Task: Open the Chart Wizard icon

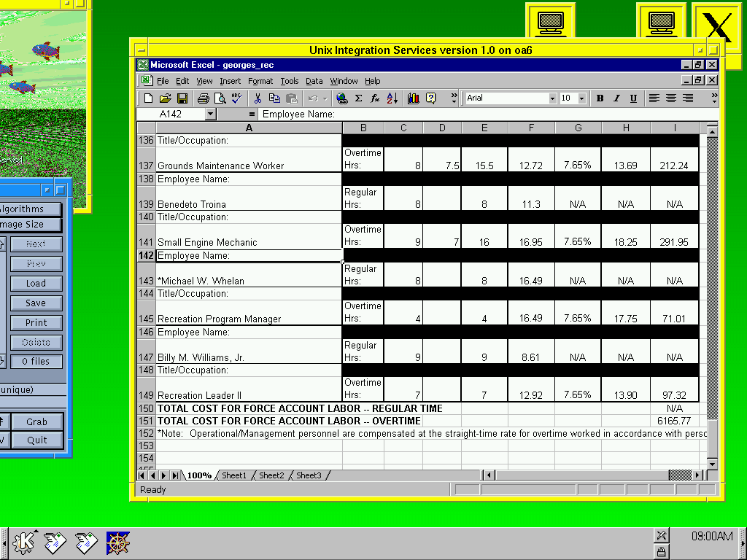Action: [414, 98]
